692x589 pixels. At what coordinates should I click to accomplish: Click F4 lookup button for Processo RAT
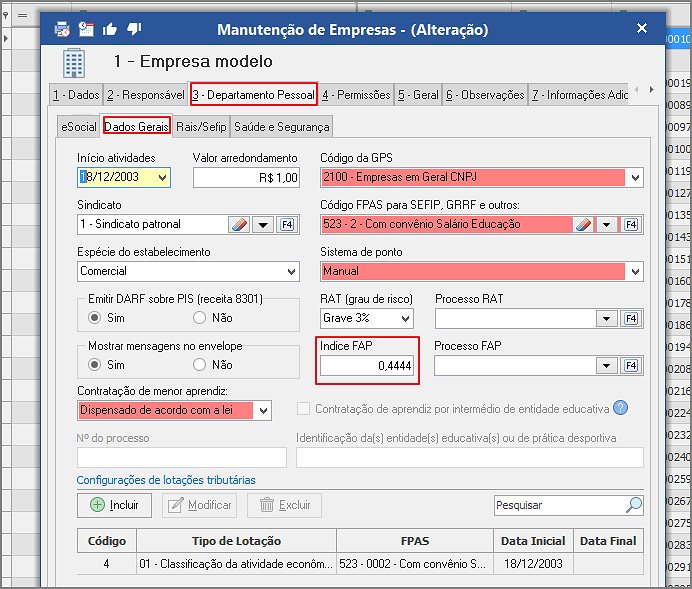tap(631, 319)
